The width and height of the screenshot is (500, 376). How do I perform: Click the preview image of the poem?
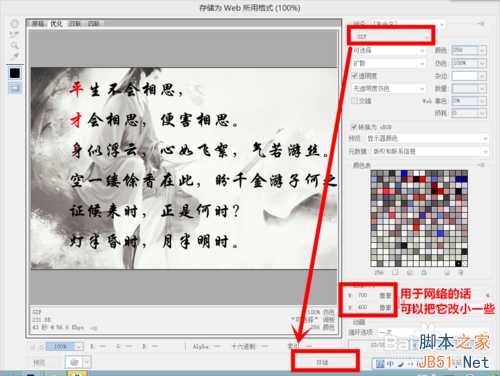click(x=184, y=168)
